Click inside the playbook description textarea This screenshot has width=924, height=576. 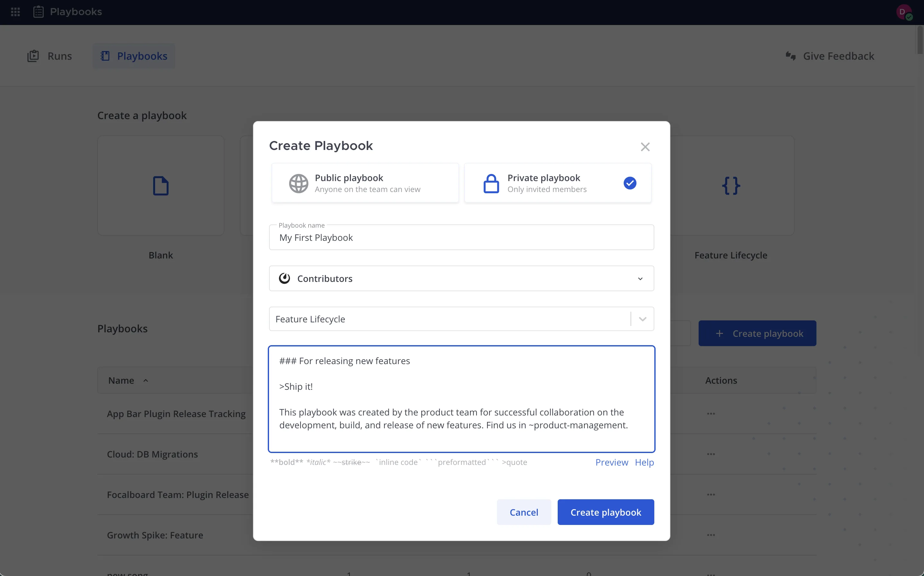(461, 399)
